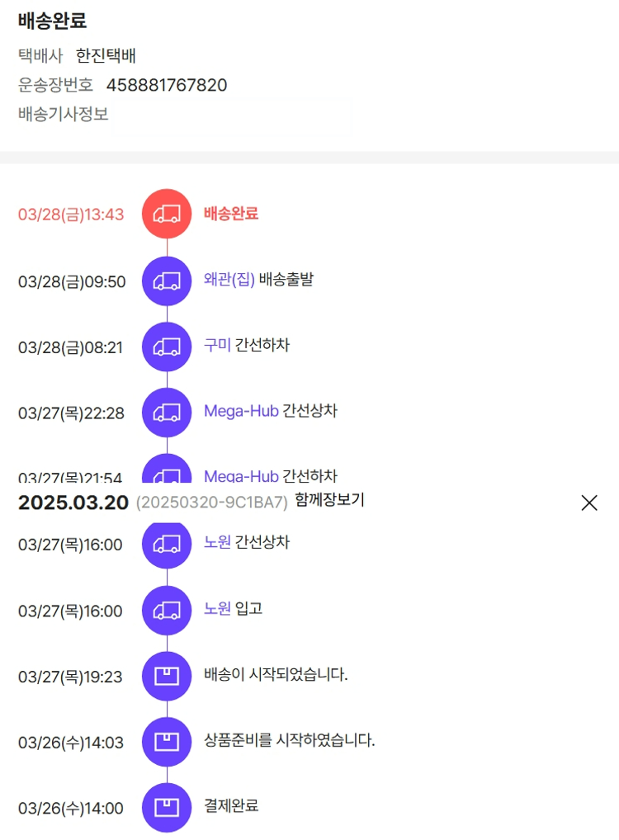Click truck icon beside 노원 간선상차
The width and height of the screenshot is (619, 840).
(167, 545)
